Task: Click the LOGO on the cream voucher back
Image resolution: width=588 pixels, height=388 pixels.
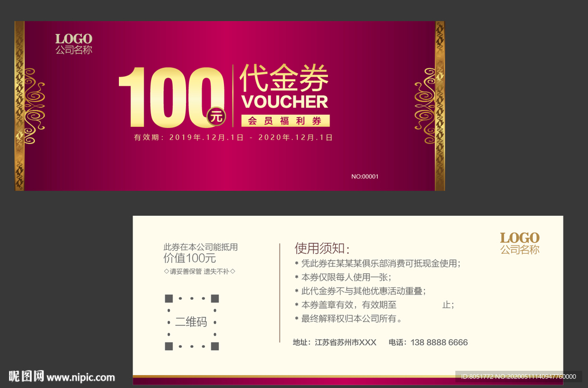Action: [x=520, y=238]
